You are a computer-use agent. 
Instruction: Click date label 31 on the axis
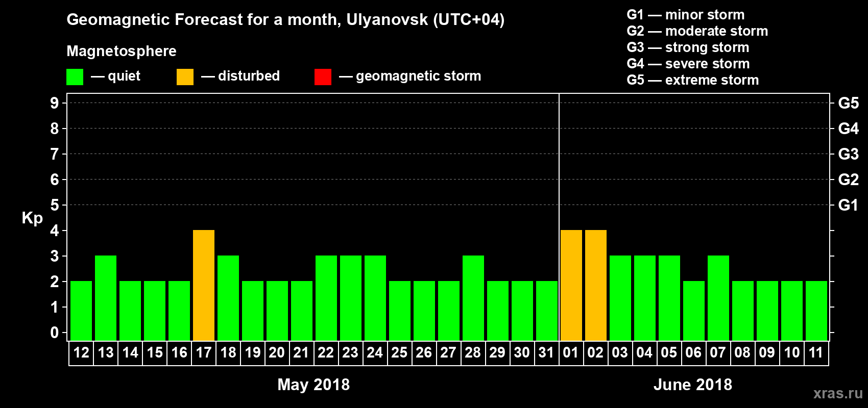pos(546,352)
